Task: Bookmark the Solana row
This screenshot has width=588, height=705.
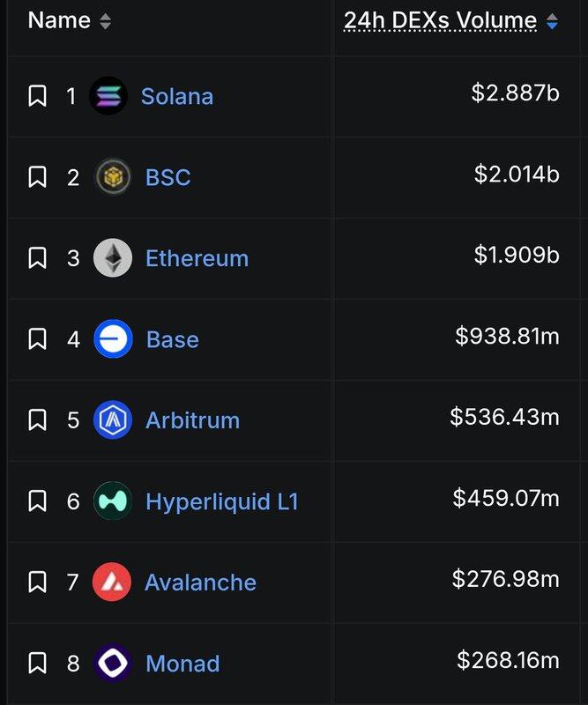Action: tap(37, 96)
